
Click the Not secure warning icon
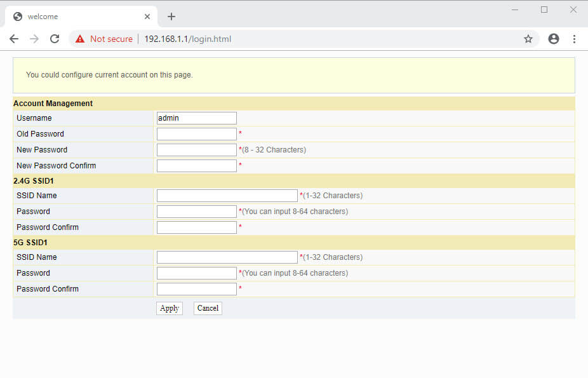80,39
